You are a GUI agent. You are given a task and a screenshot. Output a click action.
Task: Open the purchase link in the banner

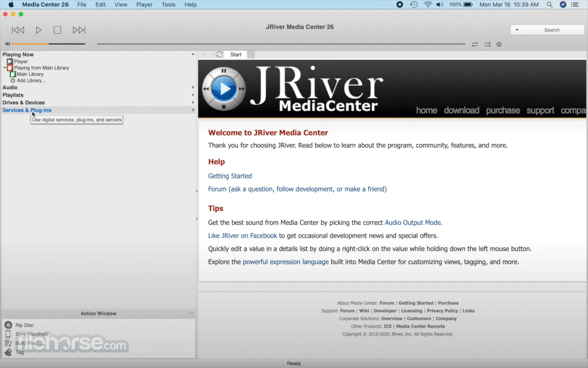[503, 110]
